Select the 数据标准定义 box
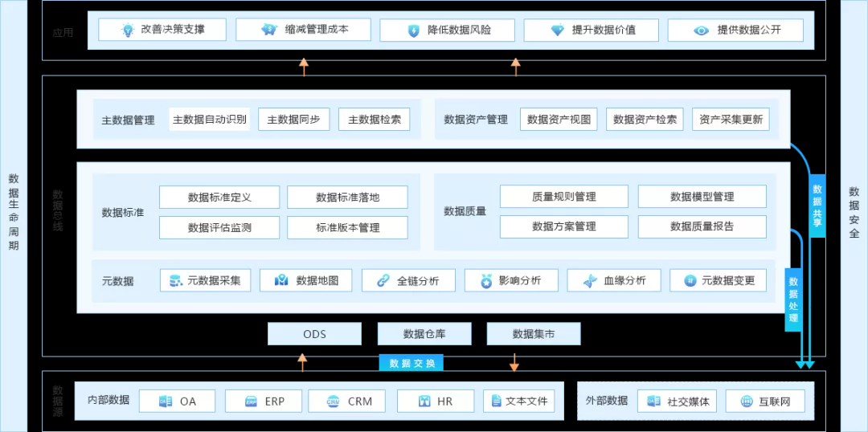This screenshot has height=432, width=868. 219,198
